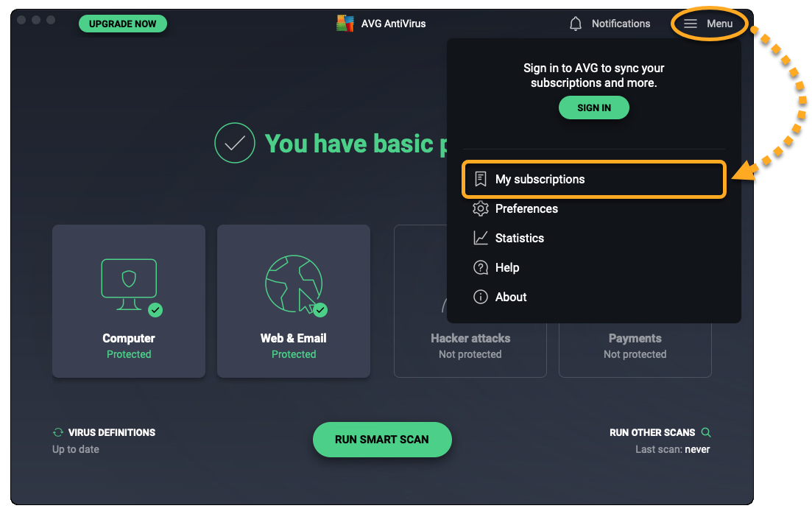This screenshot has width=812, height=514.
Task: Start scan with Run Smart Scan button
Action: tap(381, 440)
